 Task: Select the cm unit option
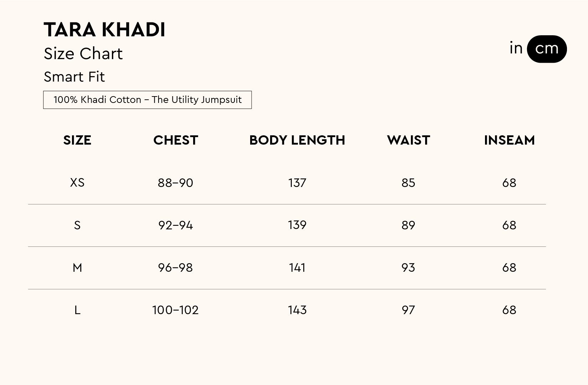pyautogui.click(x=547, y=49)
